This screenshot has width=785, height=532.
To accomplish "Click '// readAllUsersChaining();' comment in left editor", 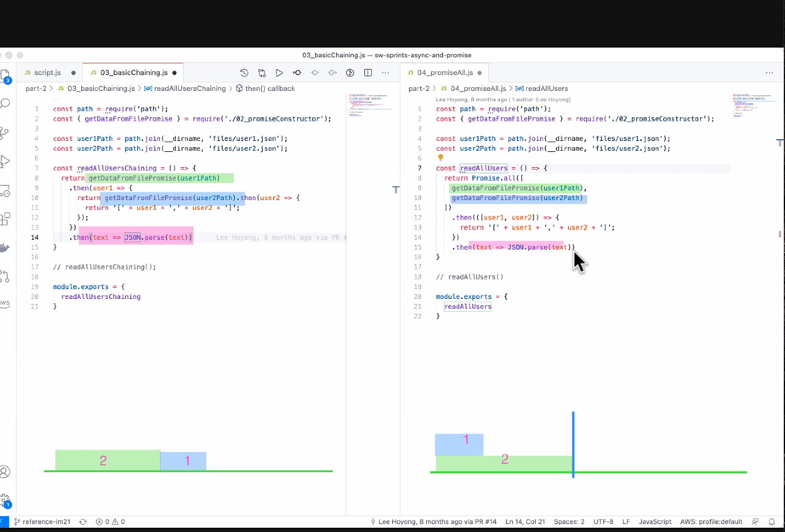I will 104,267.
